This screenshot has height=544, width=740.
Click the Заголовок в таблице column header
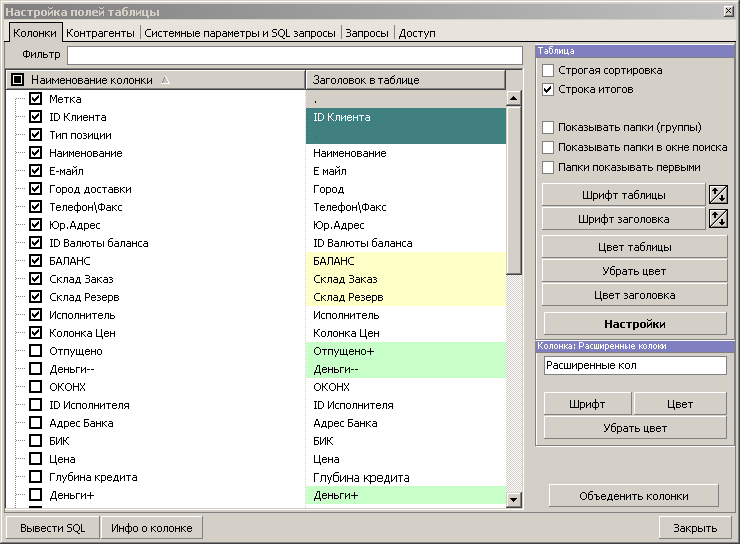(406, 80)
